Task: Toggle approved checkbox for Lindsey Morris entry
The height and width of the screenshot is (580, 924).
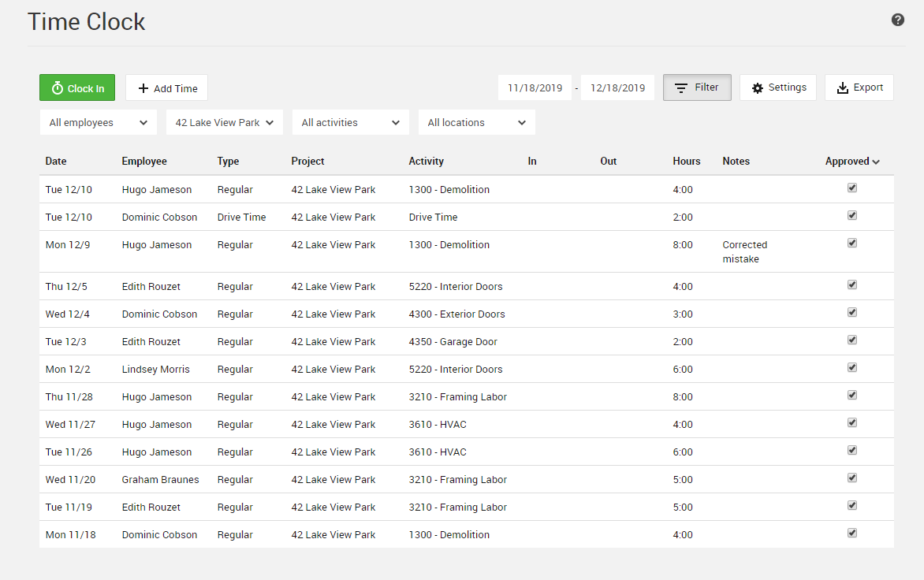Action: [x=851, y=368]
